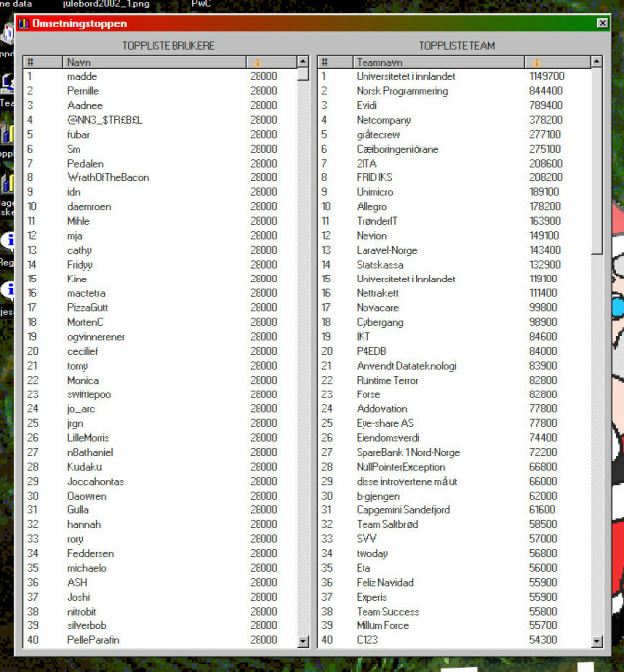Screen dimensions: 624x672
Task: Sort users list by # column
Action: (43, 62)
